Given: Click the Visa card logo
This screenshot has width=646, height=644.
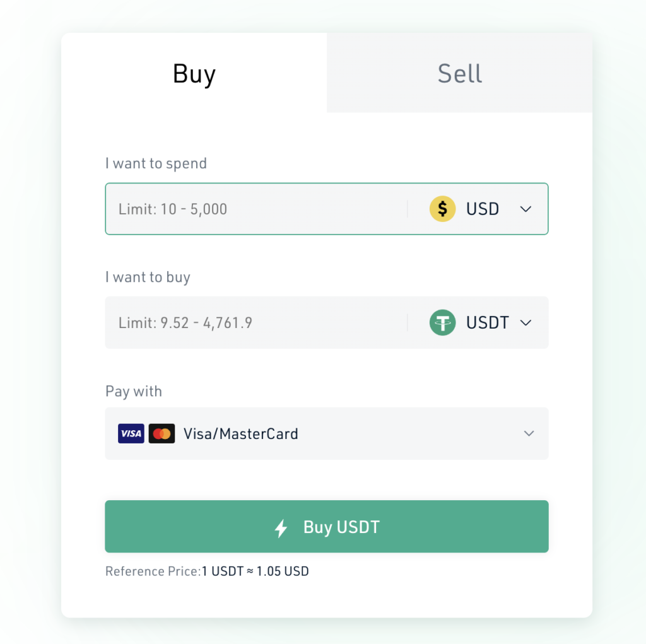Looking at the screenshot, I should pos(131,433).
